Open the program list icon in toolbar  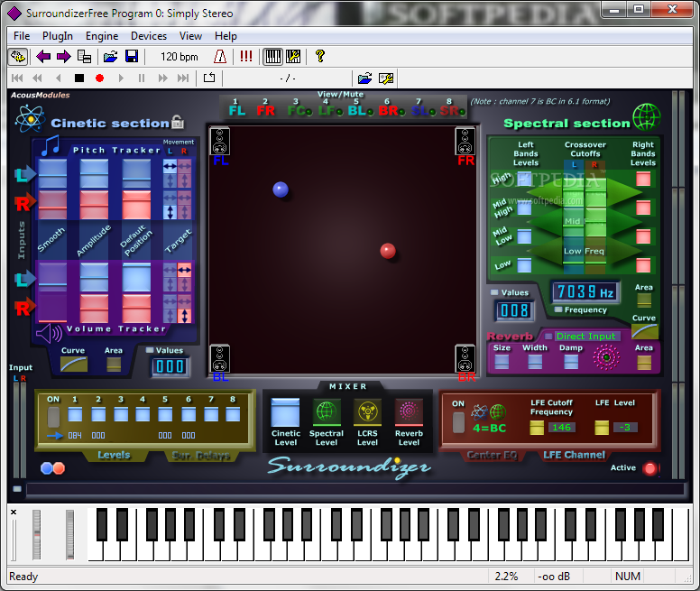(x=84, y=57)
